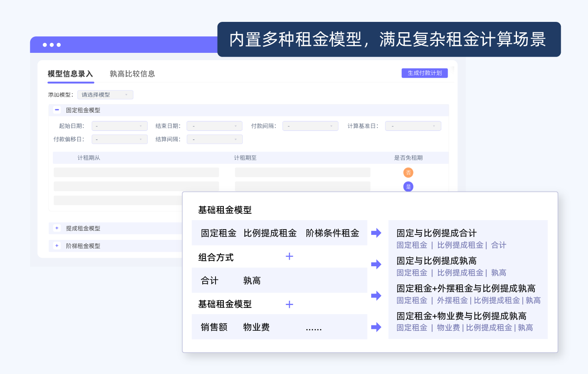Select 阶梯条件租金 base model
Screen dimensions: 588x374
(332, 233)
